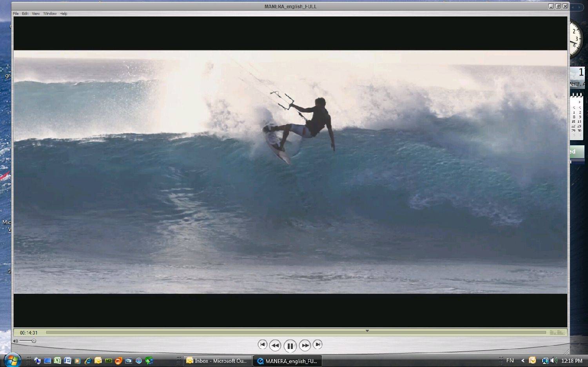Open the View menu

pyautogui.click(x=36, y=14)
